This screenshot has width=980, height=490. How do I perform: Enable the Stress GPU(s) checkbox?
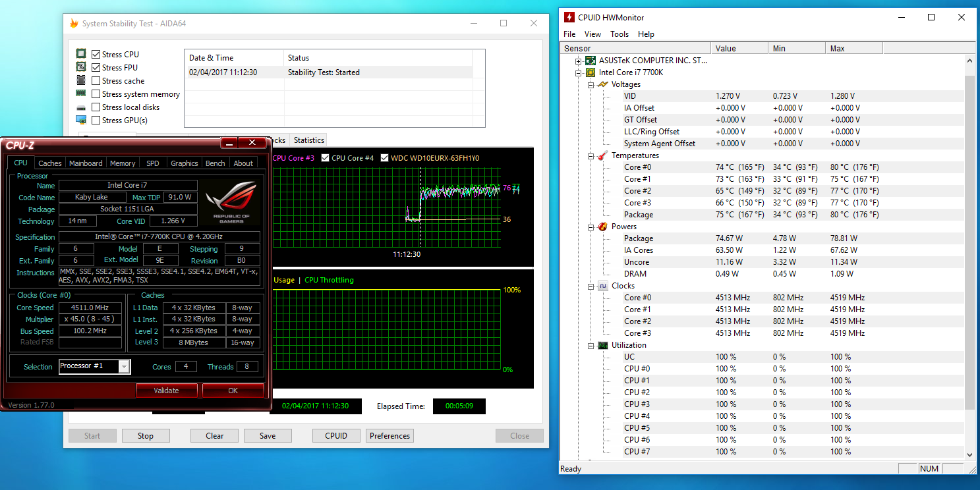point(96,120)
